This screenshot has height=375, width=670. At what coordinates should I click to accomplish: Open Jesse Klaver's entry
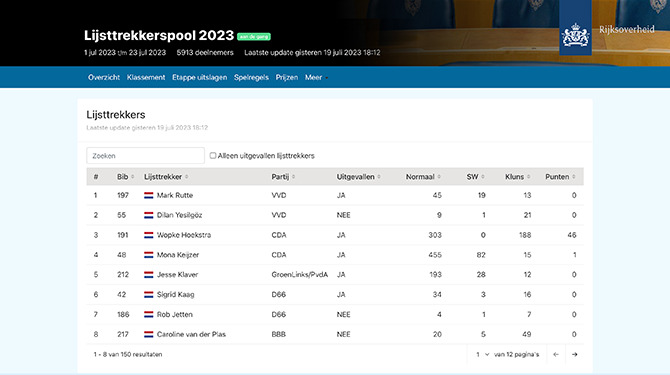pos(177,275)
